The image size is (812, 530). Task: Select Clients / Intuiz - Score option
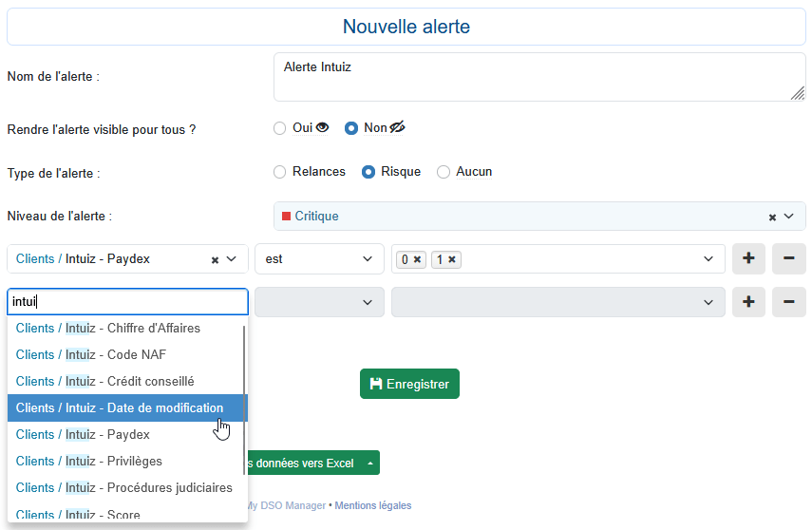[127, 513]
